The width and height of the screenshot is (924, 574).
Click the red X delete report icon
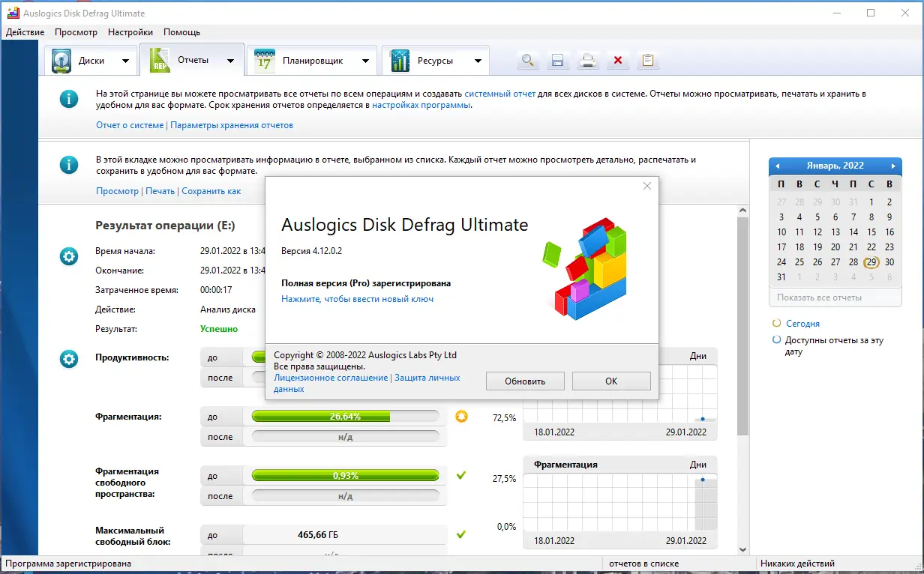pos(618,61)
